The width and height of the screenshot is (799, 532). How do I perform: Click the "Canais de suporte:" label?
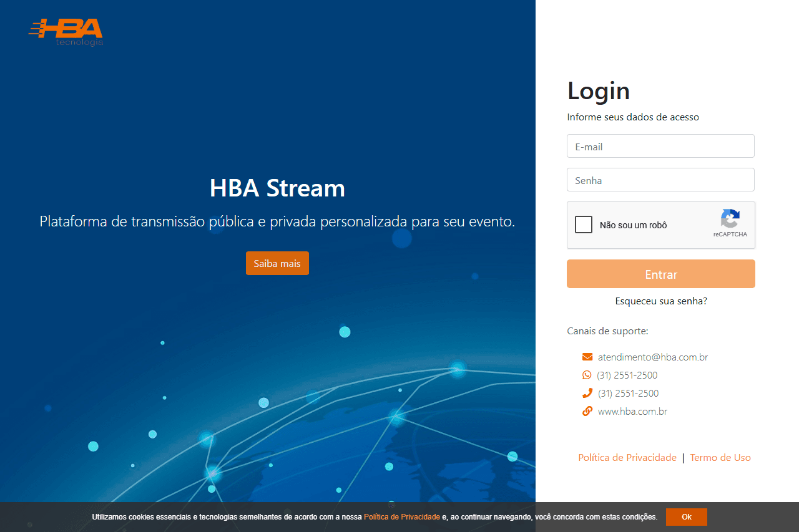coord(607,331)
